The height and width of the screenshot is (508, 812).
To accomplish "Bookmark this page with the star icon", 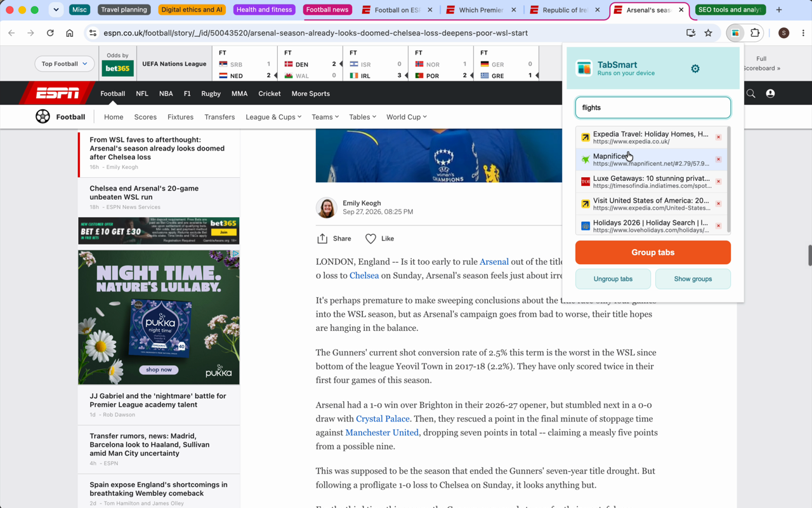I will [709, 33].
